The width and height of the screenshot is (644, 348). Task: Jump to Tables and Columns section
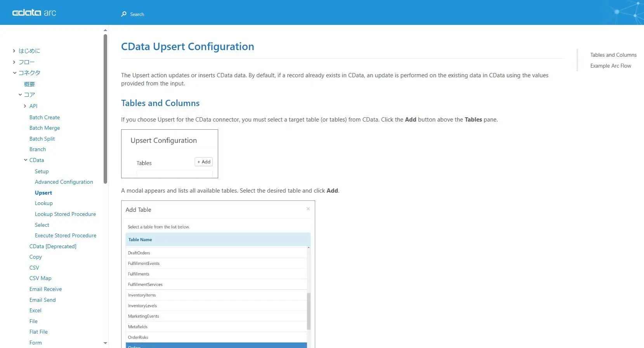click(x=613, y=55)
